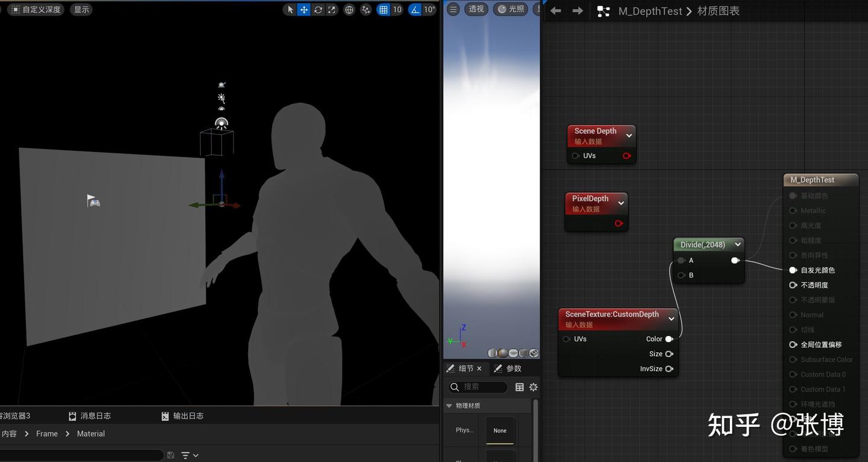Open the details panel settings gear
The image size is (868, 462).
point(533,387)
